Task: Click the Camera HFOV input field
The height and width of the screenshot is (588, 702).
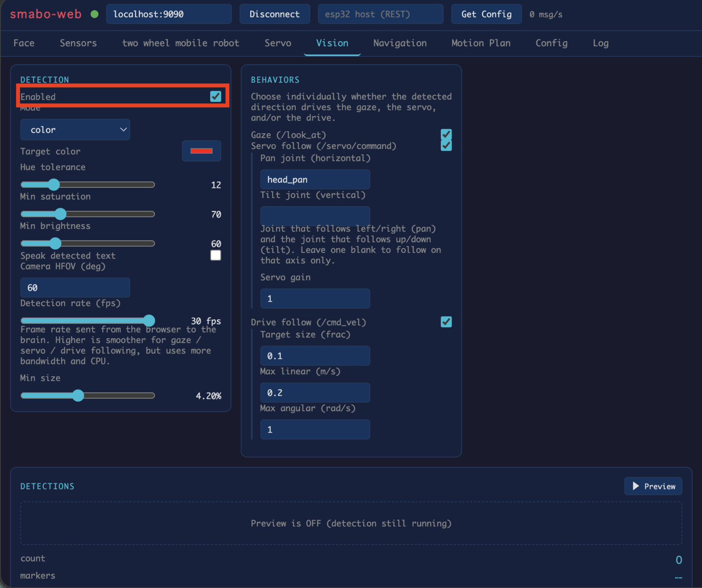Action: coord(75,288)
